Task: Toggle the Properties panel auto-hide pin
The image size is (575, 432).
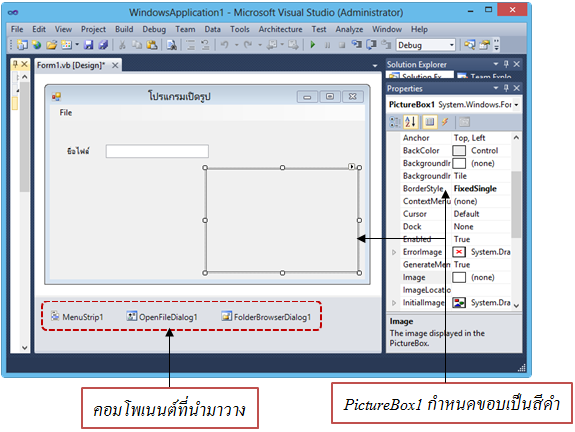Action: [506, 88]
